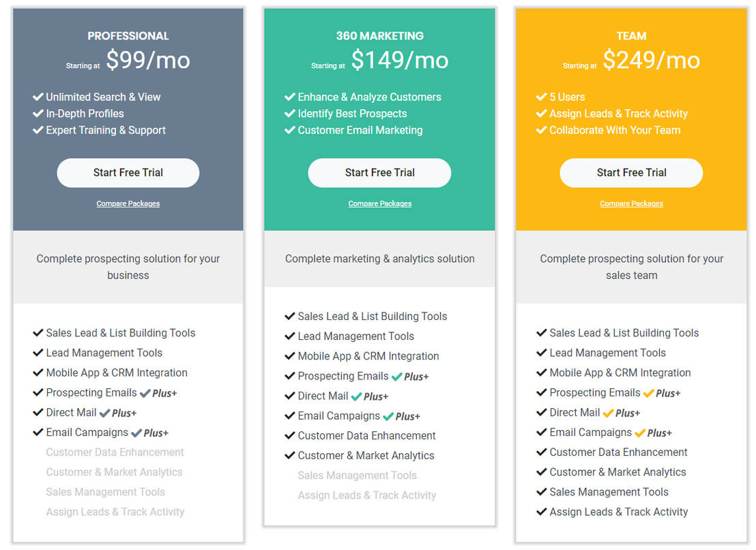
Task: Click checkmark beside 360 Marketing's Customer Data Enhancement
Action: (x=290, y=435)
